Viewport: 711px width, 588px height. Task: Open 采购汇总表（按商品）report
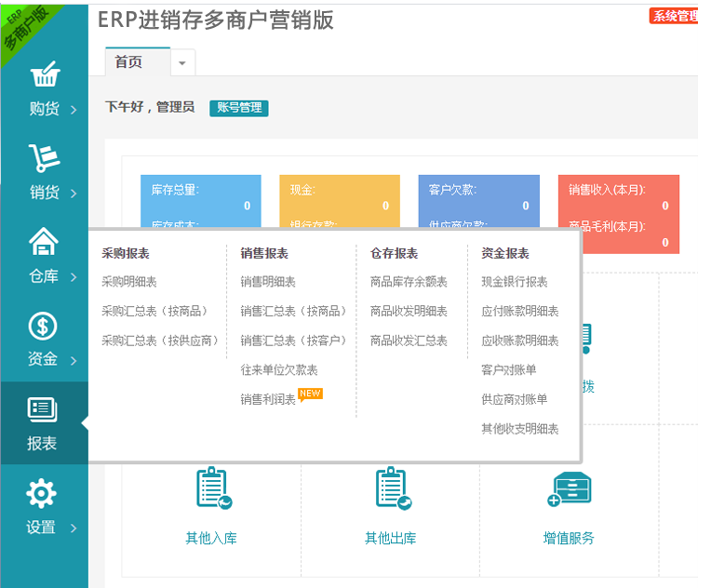pos(154,312)
